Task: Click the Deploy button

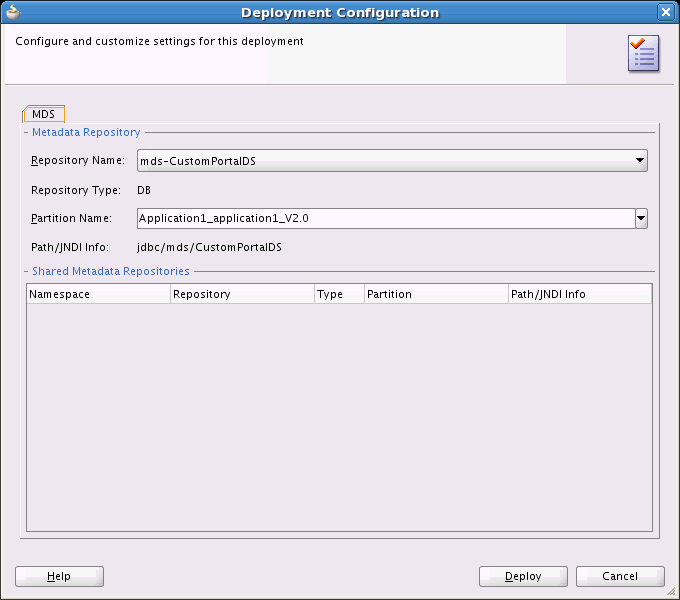Action: tap(523, 576)
